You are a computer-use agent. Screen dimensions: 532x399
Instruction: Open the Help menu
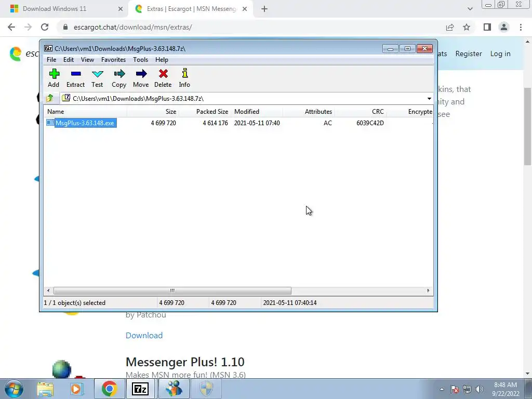(x=162, y=60)
